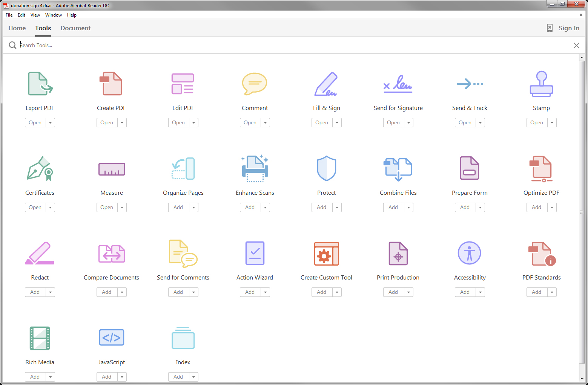Click the Fill & Sign pen icon
Viewport: 588px width, 385px height.
[x=326, y=84]
